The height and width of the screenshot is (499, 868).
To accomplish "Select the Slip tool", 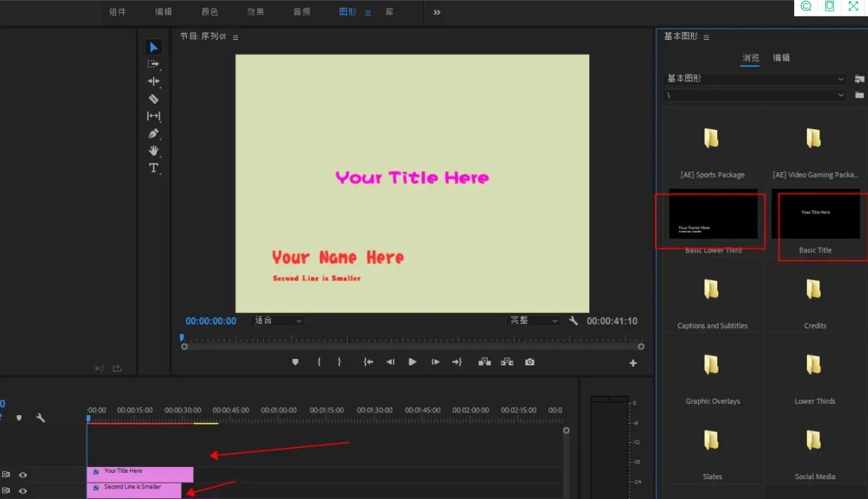I will [154, 116].
